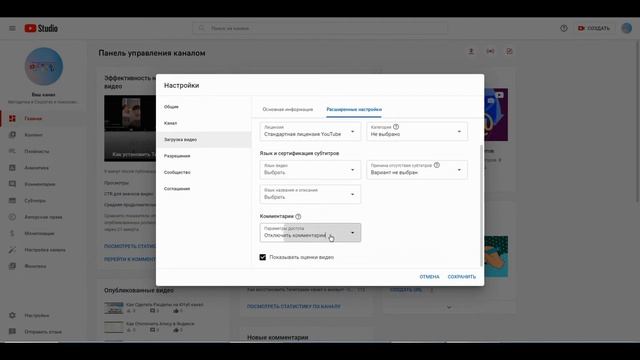Screen dimensions: 640x360
Task: Click the page scrollbar at the right edge
Action: pos(637,121)
